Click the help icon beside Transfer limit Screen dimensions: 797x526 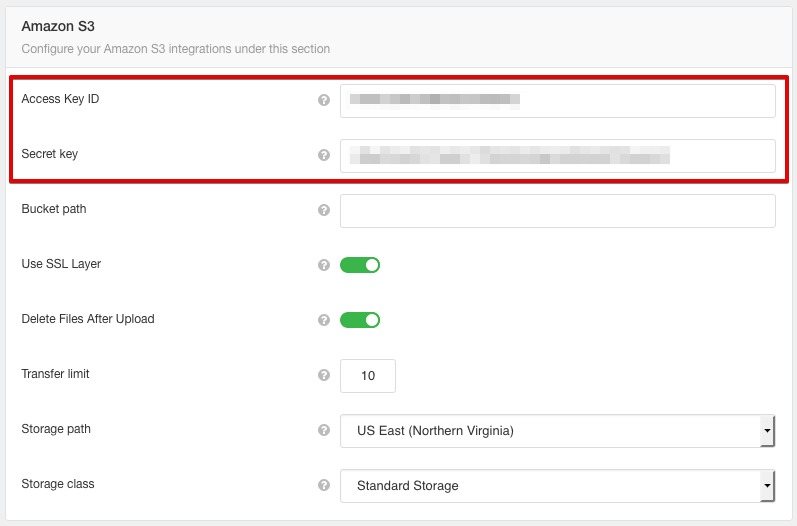pos(324,375)
